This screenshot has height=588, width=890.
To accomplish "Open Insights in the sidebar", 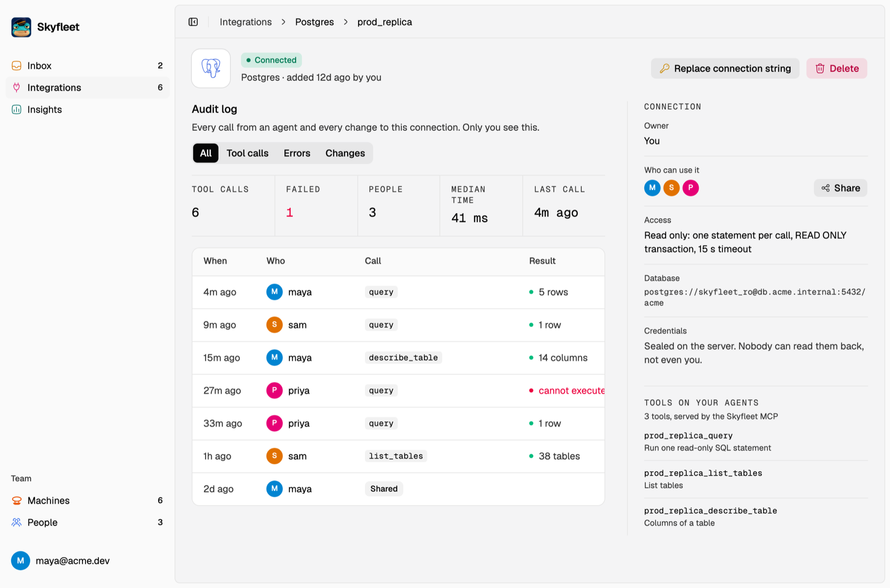I will click(88, 109).
